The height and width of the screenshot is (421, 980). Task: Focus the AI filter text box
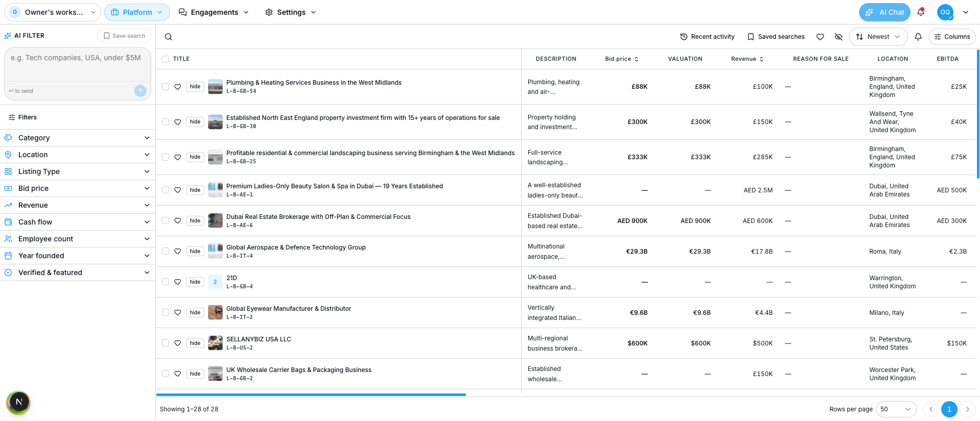[78, 65]
